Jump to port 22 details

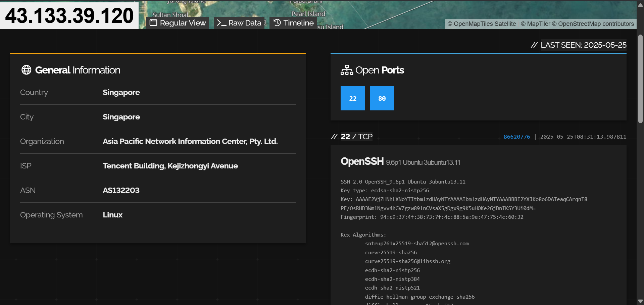pyautogui.click(x=352, y=98)
